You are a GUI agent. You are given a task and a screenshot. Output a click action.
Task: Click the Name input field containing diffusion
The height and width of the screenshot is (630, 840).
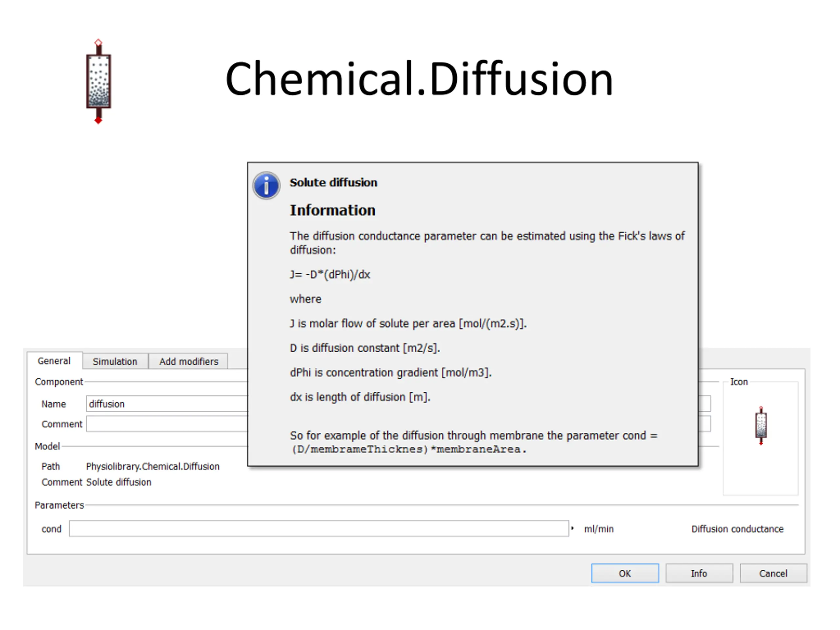[x=167, y=404]
